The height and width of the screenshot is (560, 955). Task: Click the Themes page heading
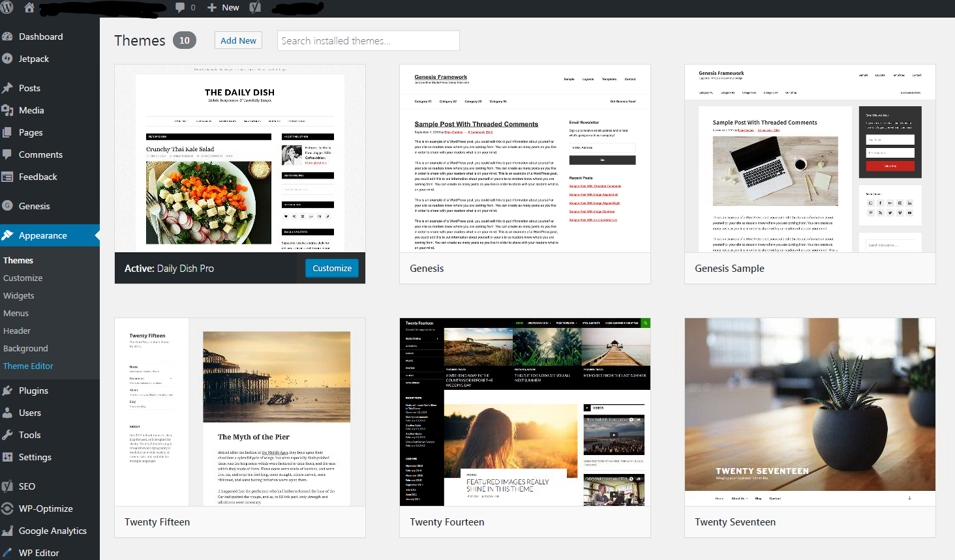coord(140,40)
